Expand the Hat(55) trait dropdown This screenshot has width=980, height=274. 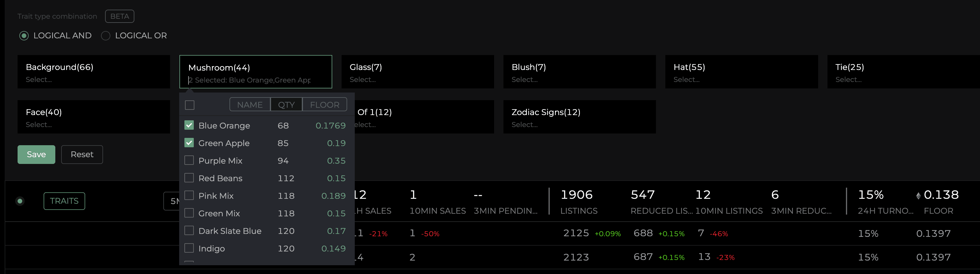[x=741, y=72]
